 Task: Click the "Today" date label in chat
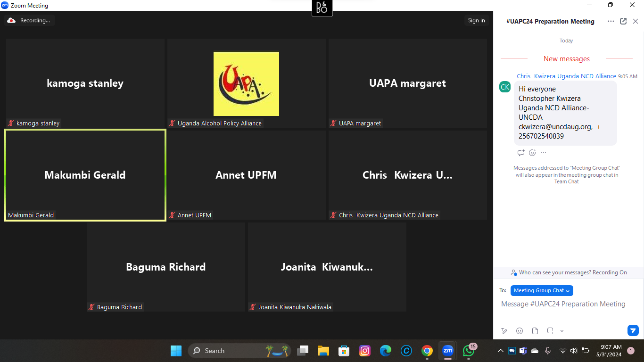566,41
